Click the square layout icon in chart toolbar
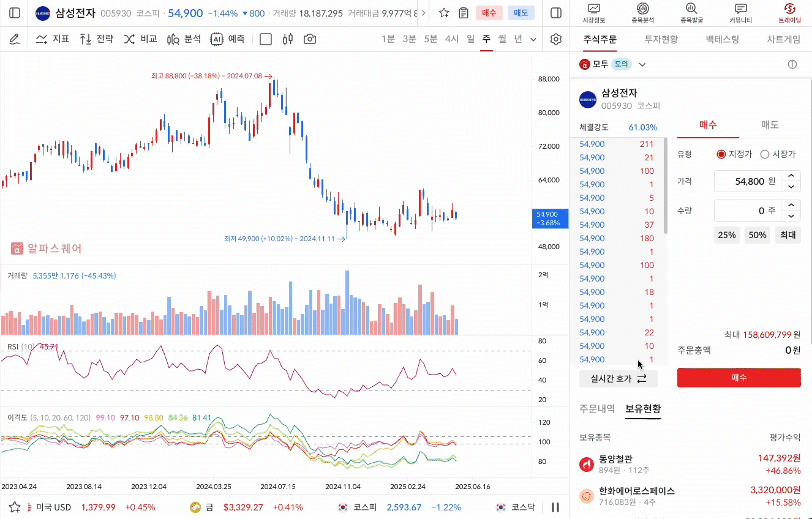Image resolution: width=812 pixels, height=519 pixels. pyautogui.click(x=266, y=39)
